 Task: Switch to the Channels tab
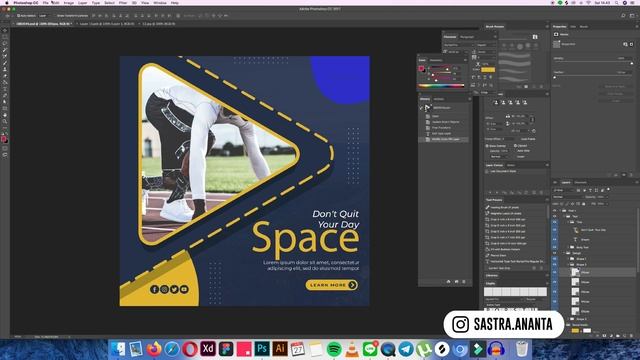click(x=580, y=182)
